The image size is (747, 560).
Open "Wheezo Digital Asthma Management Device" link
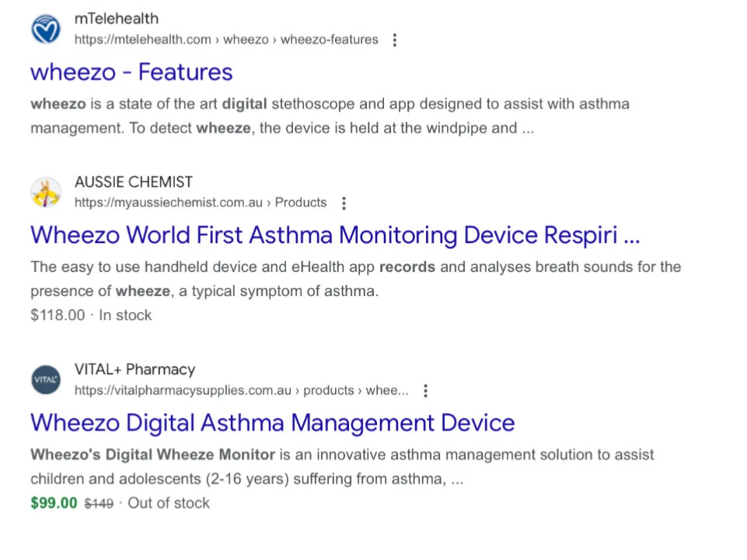(x=273, y=423)
